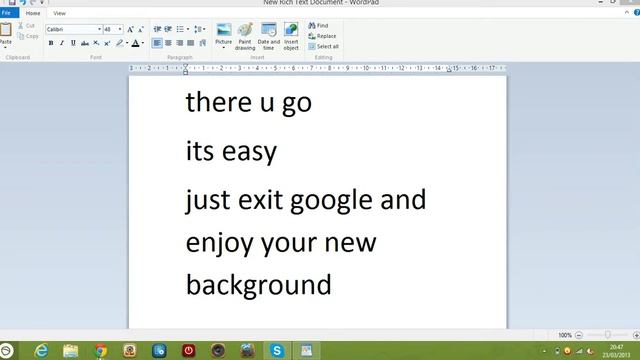The height and width of the screenshot is (360, 640).
Task: Open the highlight color dropdown arrow
Action: 127,43
